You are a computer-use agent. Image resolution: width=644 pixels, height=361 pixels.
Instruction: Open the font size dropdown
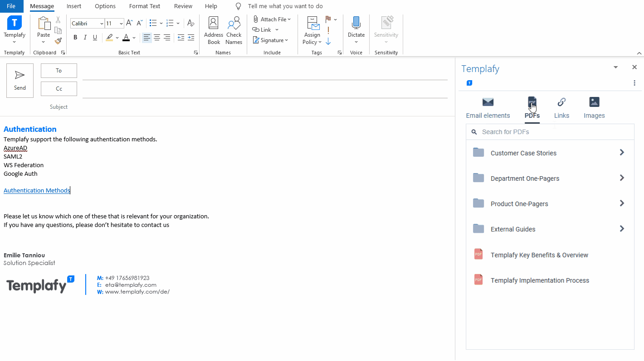click(121, 23)
